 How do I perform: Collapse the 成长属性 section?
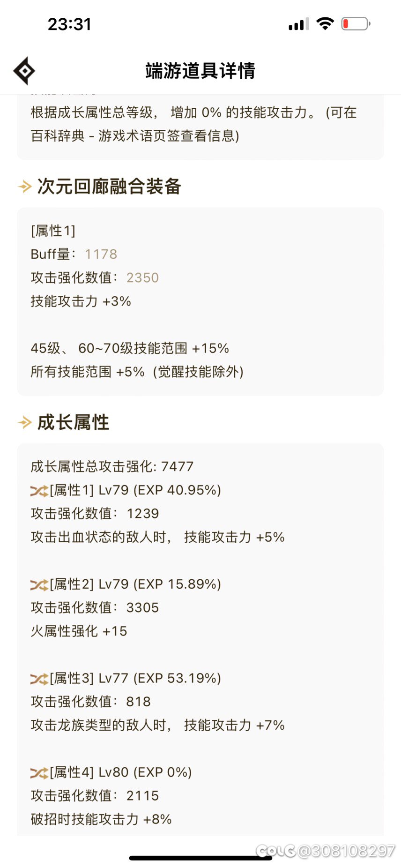click(x=73, y=422)
